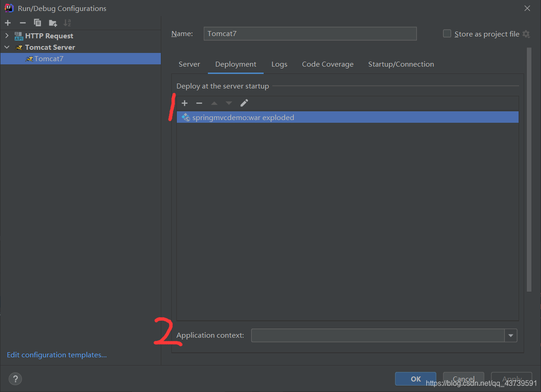Open the Application context dropdown
This screenshot has height=392, width=541.
click(510, 335)
